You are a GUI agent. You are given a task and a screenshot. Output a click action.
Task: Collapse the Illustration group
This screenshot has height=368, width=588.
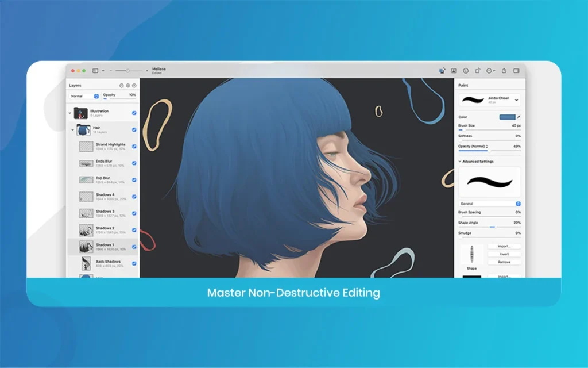click(x=69, y=113)
